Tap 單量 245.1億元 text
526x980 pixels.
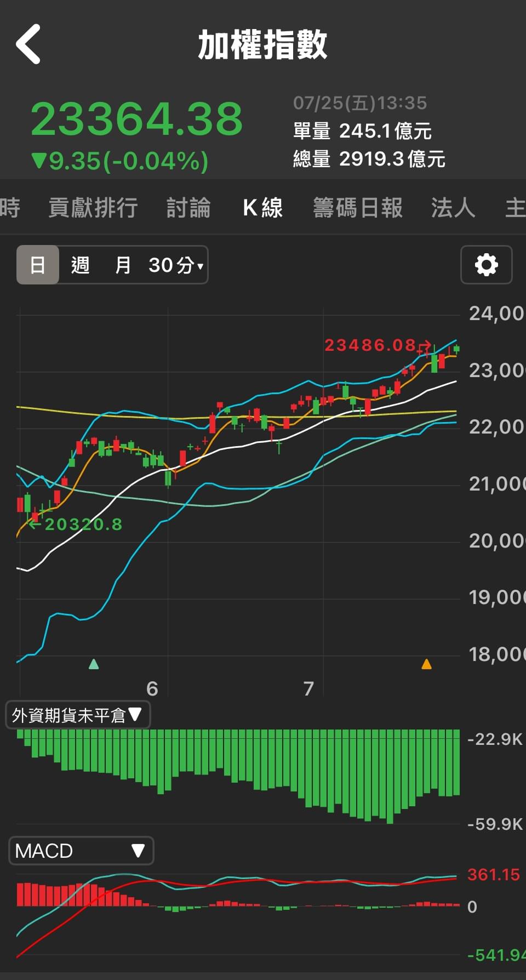tap(362, 131)
